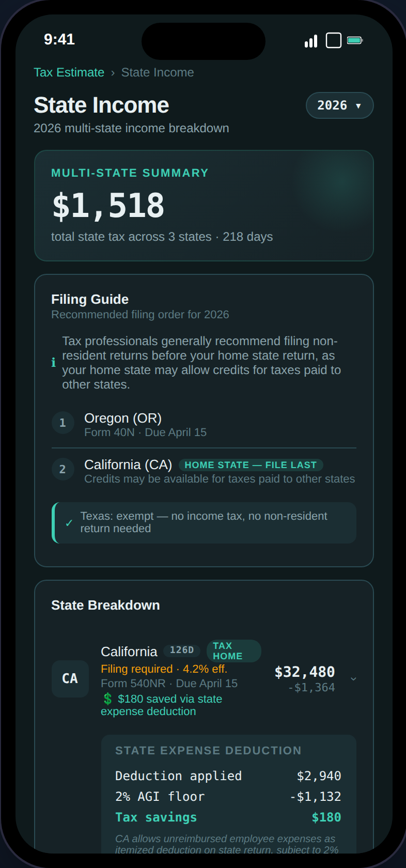
Task: Tap the cellular signal bars in status bar
Action: 310,40
